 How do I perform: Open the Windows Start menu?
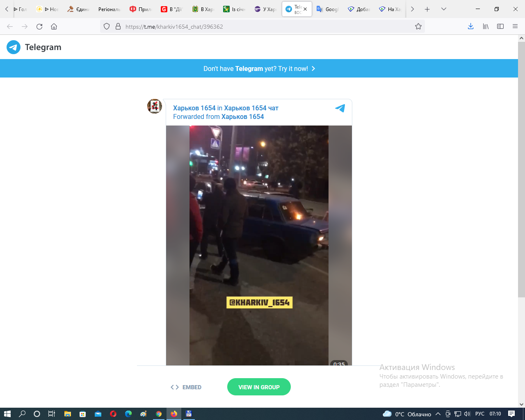7,414
